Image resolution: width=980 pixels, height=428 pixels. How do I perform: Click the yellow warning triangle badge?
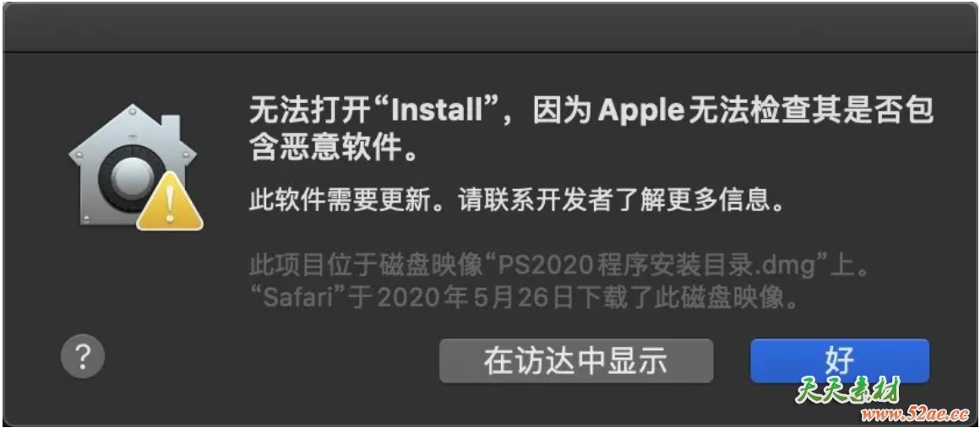click(169, 201)
